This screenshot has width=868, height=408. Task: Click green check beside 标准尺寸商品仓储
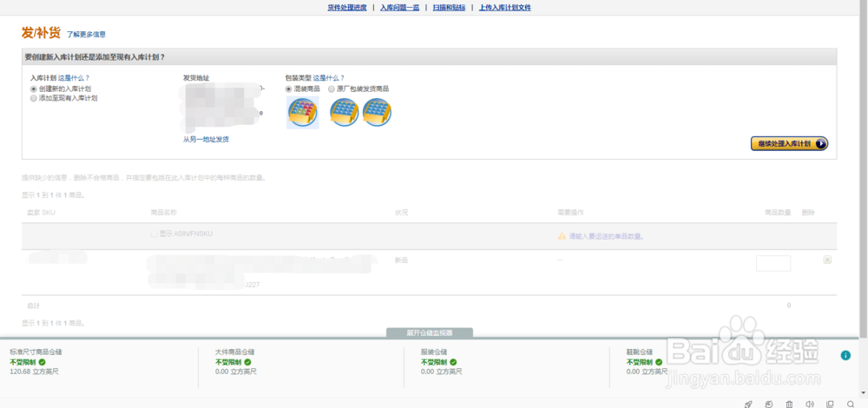(42, 361)
